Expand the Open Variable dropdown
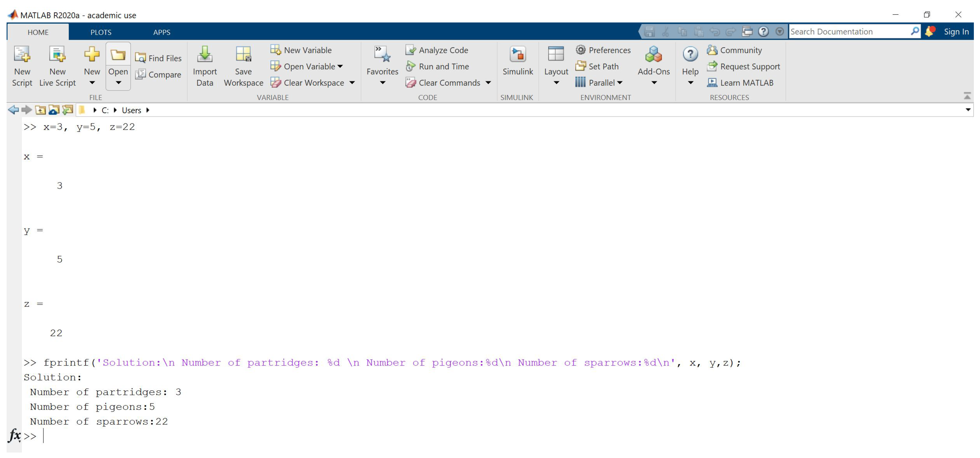The height and width of the screenshot is (458, 980). 340,67
